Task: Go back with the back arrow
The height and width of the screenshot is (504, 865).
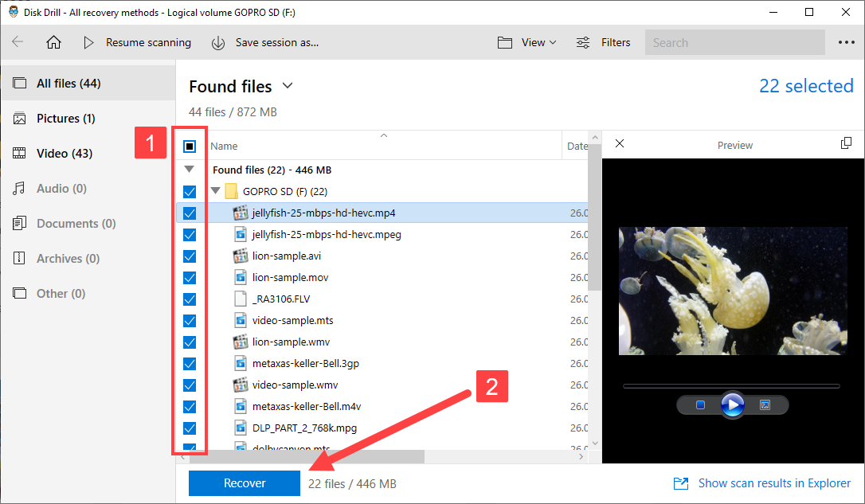Action: (x=18, y=42)
